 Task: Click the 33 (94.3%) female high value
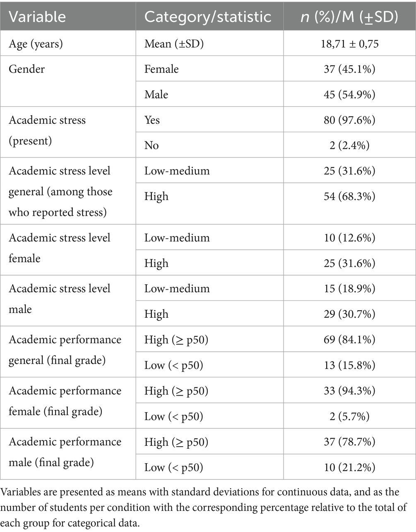pyautogui.click(x=349, y=391)
